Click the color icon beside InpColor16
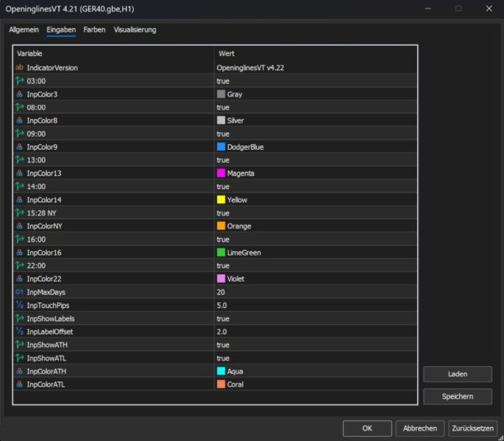The width and height of the screenshot is (504, 441). 19,252
